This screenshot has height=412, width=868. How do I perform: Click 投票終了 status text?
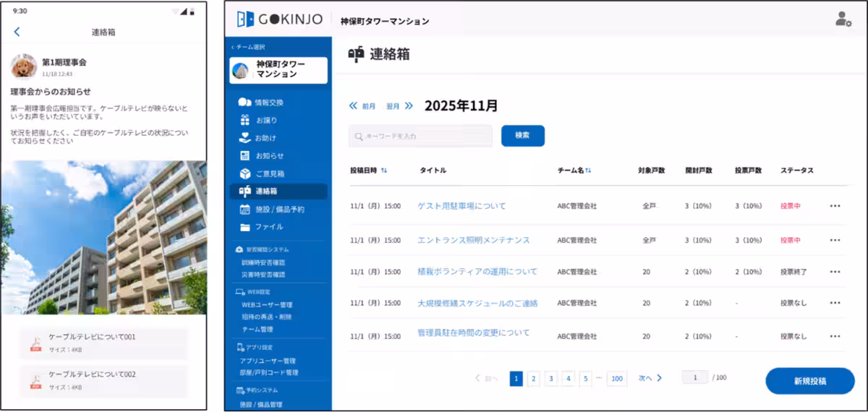793,272
